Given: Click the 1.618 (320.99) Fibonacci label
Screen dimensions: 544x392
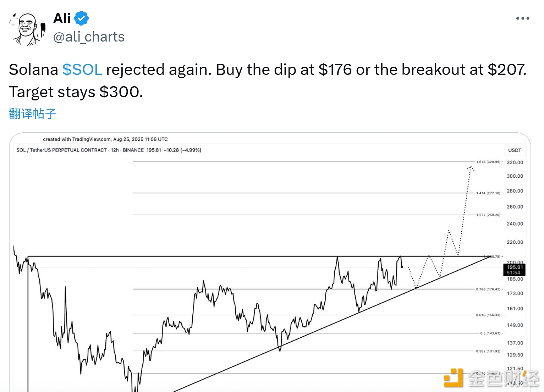Looking at the screenshot, I should 488,162.
